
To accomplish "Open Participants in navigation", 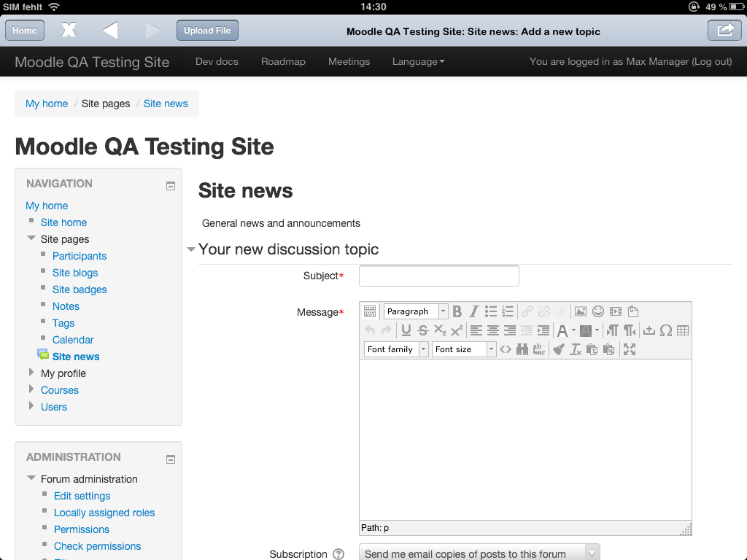I will [x=80, y=256].
